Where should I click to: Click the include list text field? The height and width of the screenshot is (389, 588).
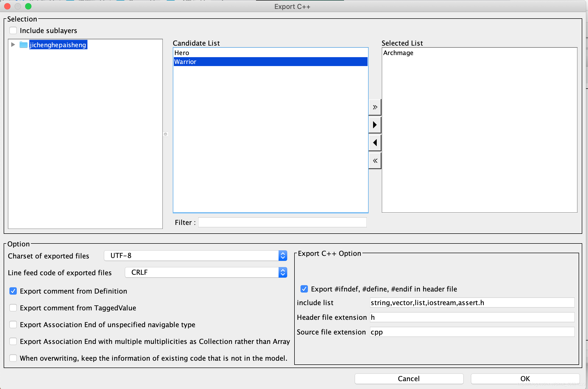[x=472, y=303]
